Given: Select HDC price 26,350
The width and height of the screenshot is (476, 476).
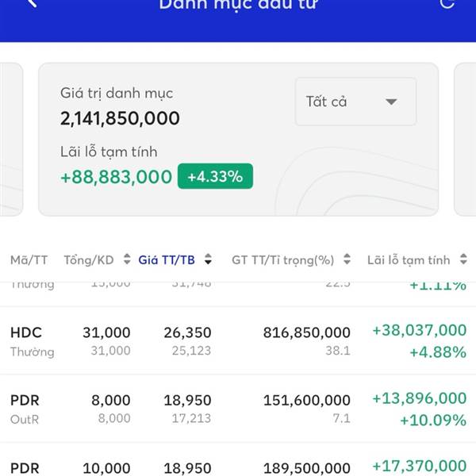Looking at the screenshot, I should pos(187,332).
